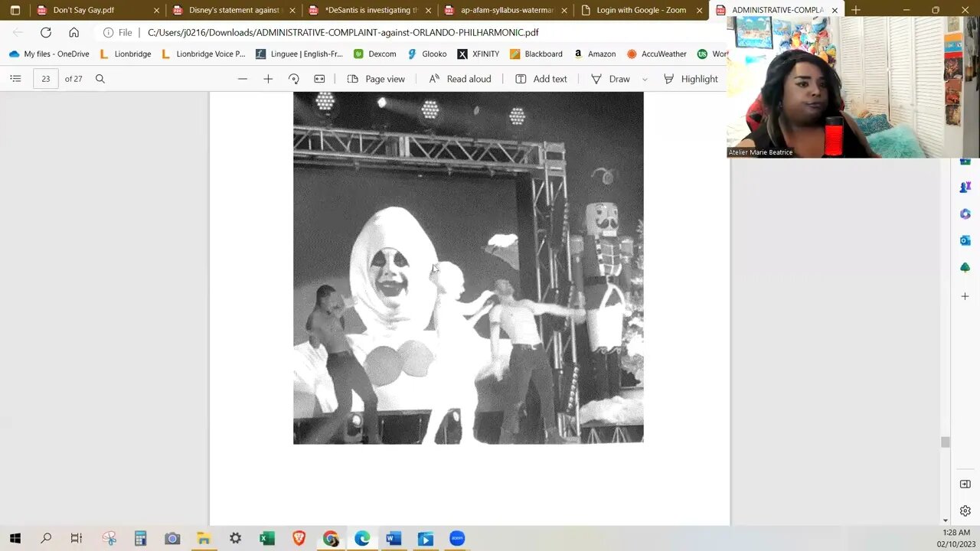Open Login with Google - Zoom tab
The image size is (980, 551).
(640, 10)
